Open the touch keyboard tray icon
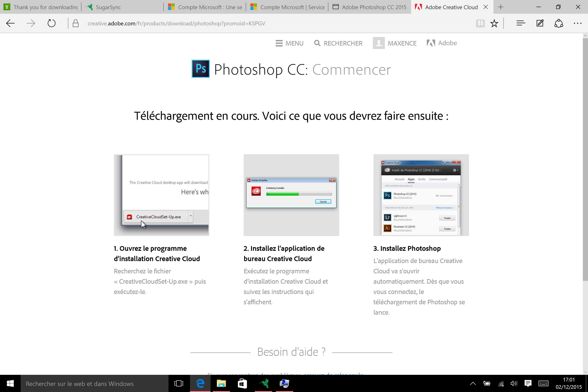The width and height of the screenshot is (588, 392). pyautogui.click(x=544, y=383)
